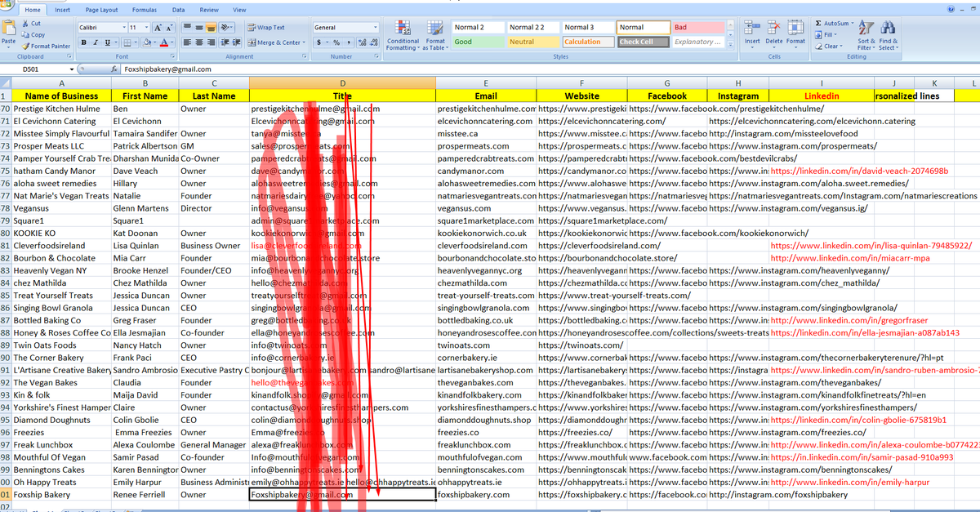Open David Veach LinkedIn link
The height and width of the screenshot is (512, 980).
(859, 171)
